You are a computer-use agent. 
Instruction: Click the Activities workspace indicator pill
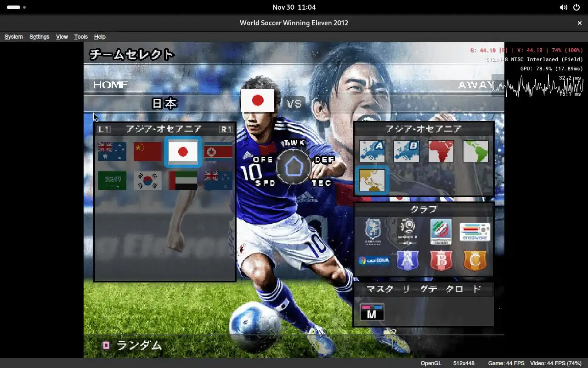tap(13, 7)
